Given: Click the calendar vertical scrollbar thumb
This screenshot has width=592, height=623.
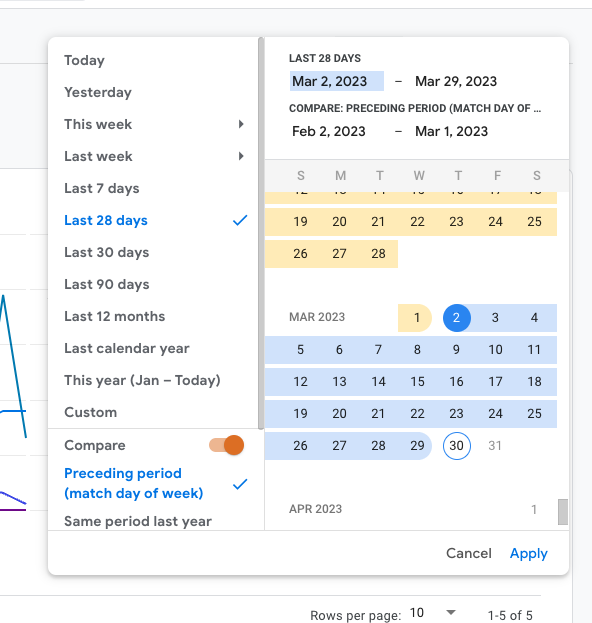Looking at the screenshot, I should click(x=563, y=512).
